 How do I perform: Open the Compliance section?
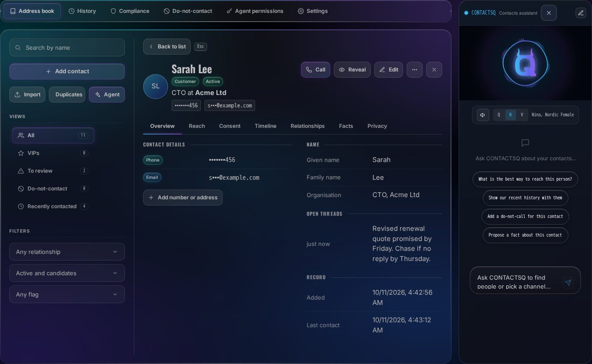pos(130,11)
